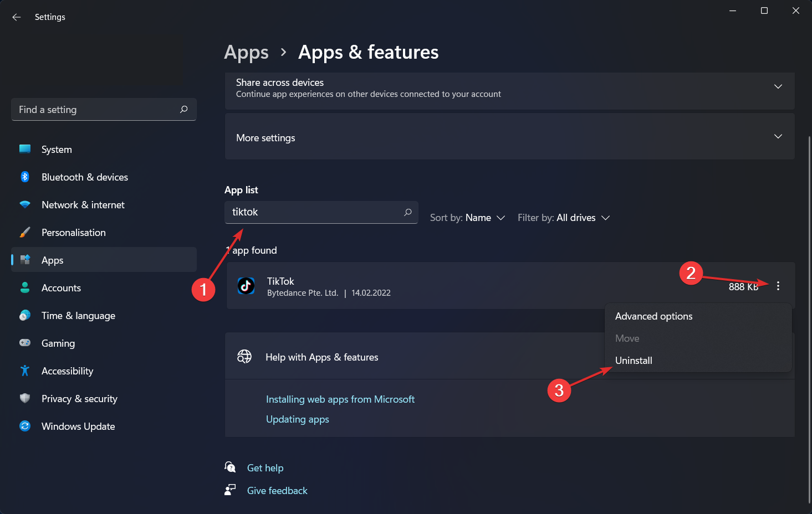
Task: Close the Settings window
Action: click(796, 11)
